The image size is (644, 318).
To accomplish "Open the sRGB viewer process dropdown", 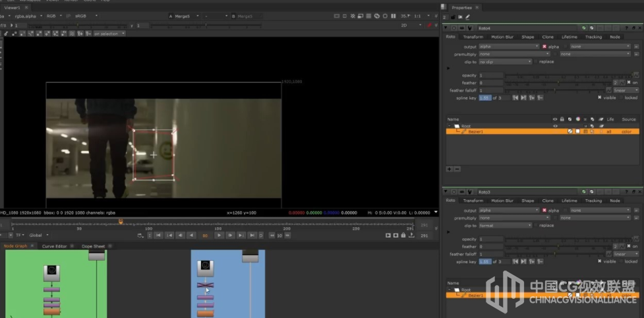I will coord(86,16).
